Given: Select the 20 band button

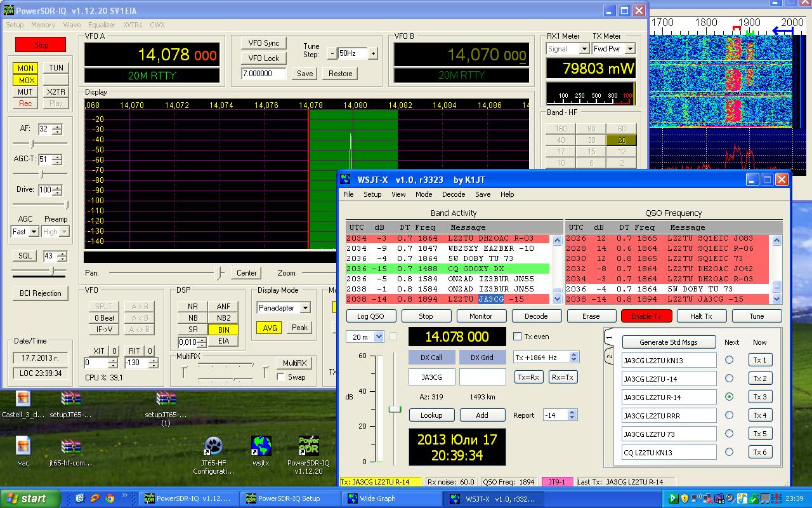Looking at the screenshot, I should [622, 140].
